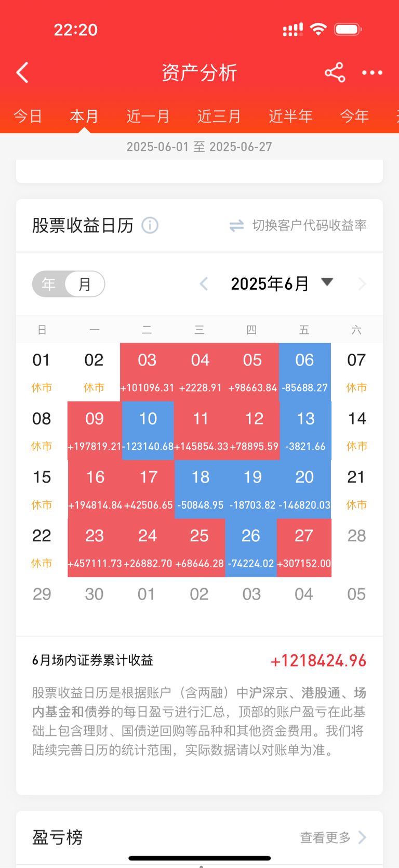
Task: Switch the calendar toggle to 年
Action: click(49, 284)
